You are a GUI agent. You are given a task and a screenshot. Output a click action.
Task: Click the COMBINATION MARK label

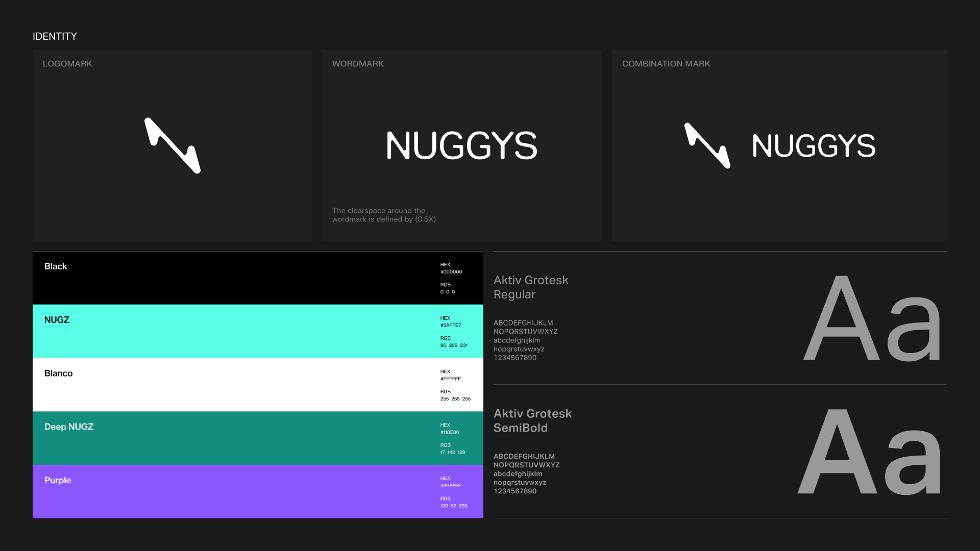666,64
